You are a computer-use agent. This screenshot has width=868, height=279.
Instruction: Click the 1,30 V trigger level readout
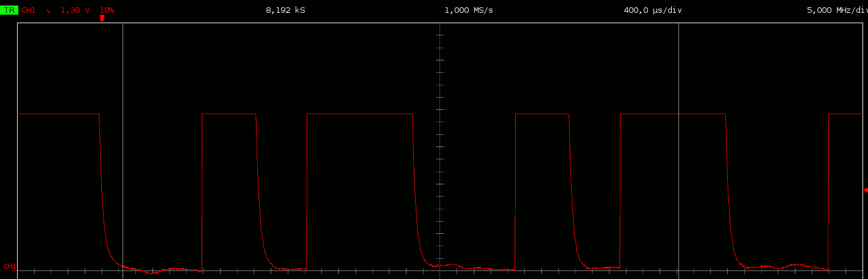75,10
